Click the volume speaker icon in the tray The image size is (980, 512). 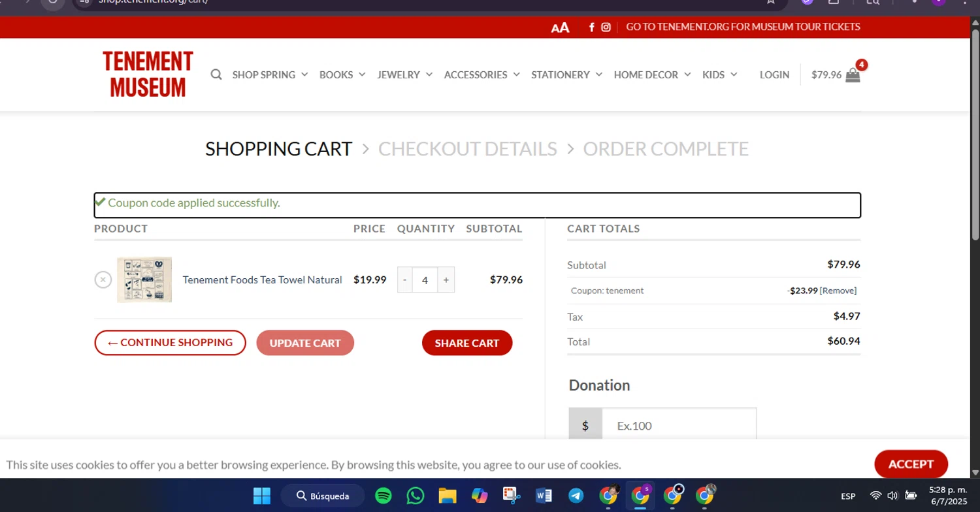coord(892,496)
